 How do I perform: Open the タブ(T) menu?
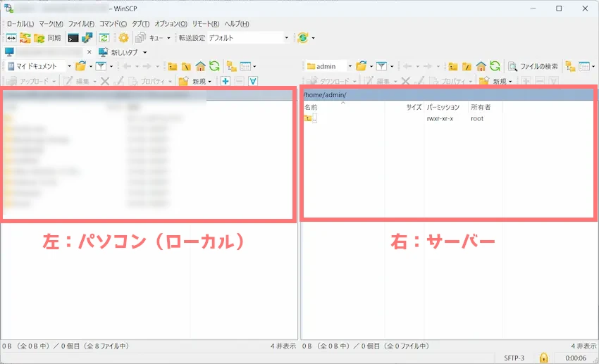pyautogui.click(x=140, y=24)
